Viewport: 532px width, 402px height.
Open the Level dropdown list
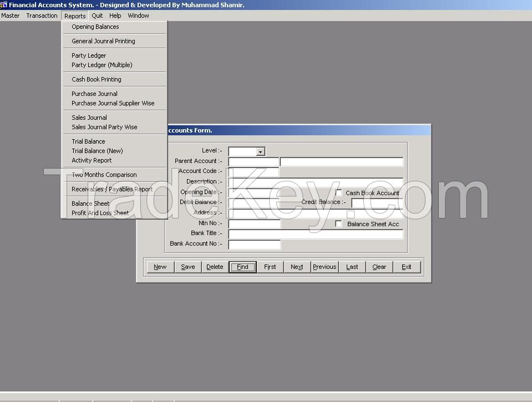point(261,151)
